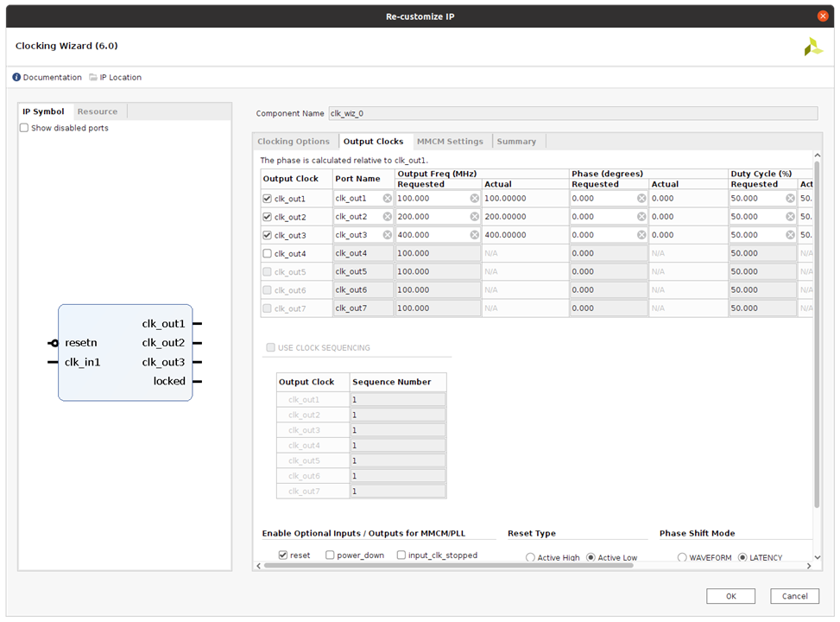Select the Output Clocks tab

374,142
